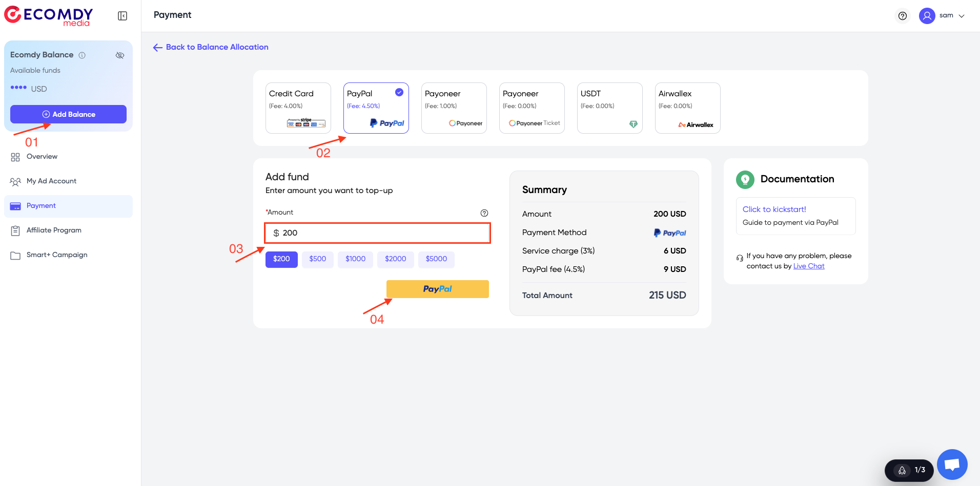This screenshot has height=486, width=980.
Task: Expand the sam account dropdown
Action: (x=961, y=16)
